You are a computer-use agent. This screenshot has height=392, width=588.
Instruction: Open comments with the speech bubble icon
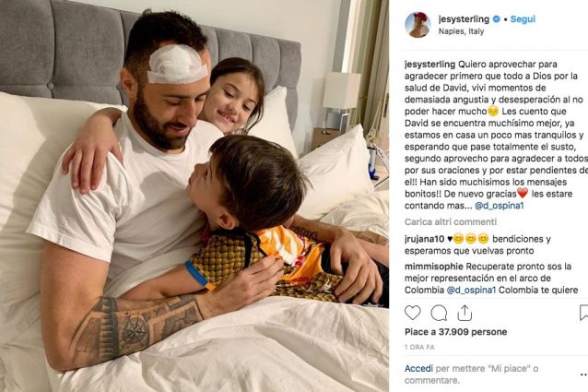coord(439,313)
